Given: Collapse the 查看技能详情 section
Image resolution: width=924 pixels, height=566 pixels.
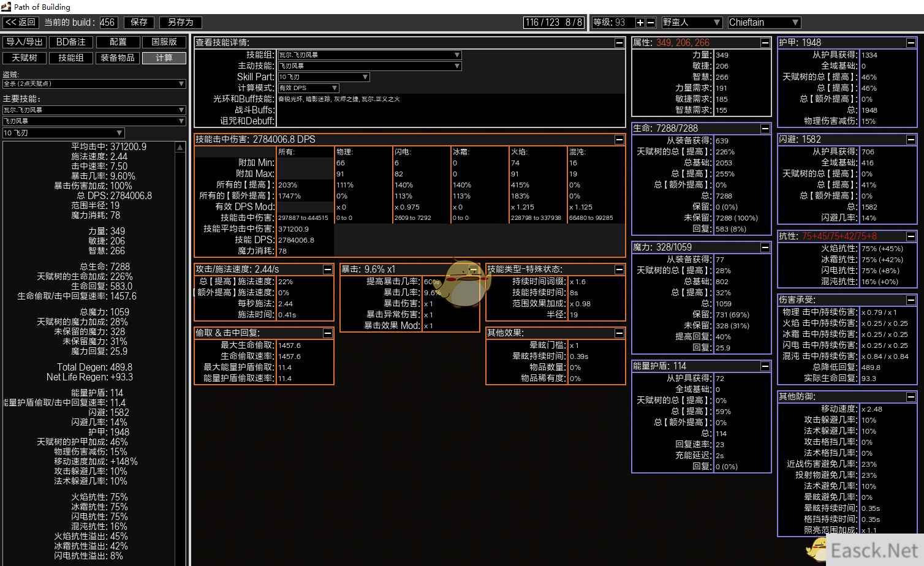Looking at the screenshot, I should click(x=619, y=43).
